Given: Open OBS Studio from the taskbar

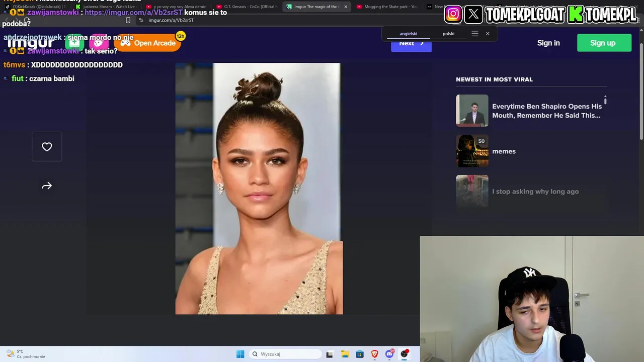Looking at the screenshot, I should point(405,354).
